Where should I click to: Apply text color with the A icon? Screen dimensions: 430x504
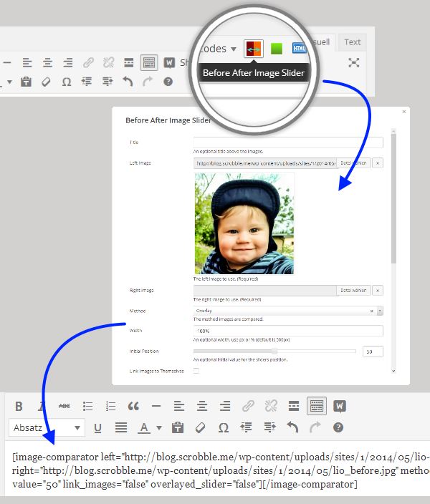click(x=144, y=428)
